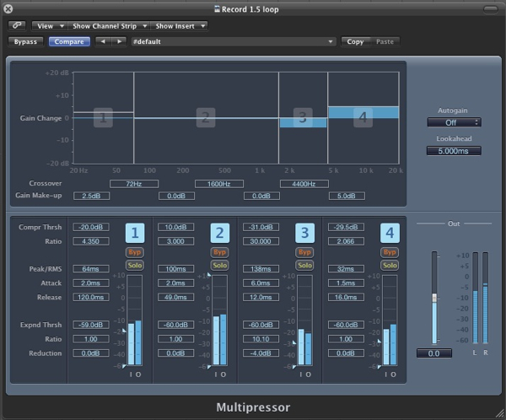Select the previous preset arrow
Image resolution: width=506 pixels, height=420 pixels.
[103, 41]
